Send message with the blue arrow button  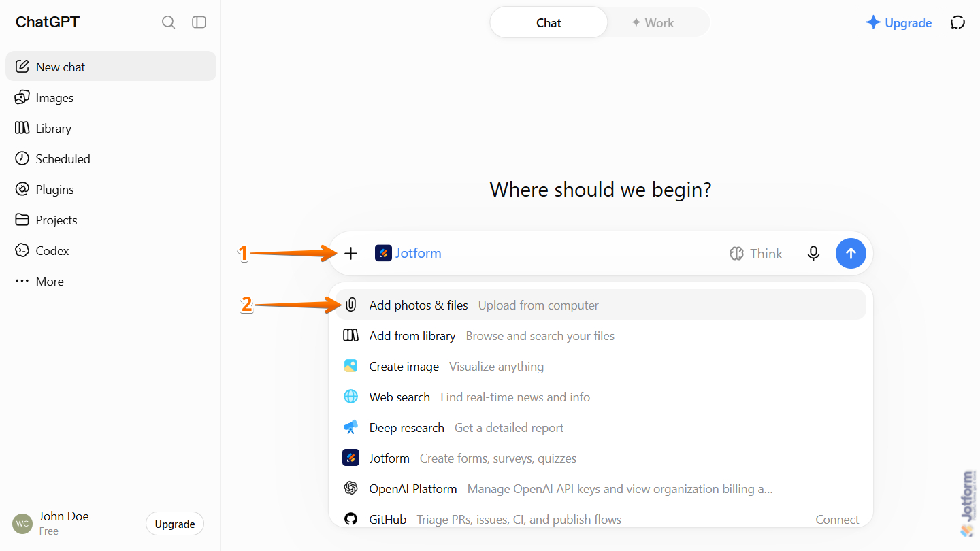pyautogui.click(x=851, y=253)
